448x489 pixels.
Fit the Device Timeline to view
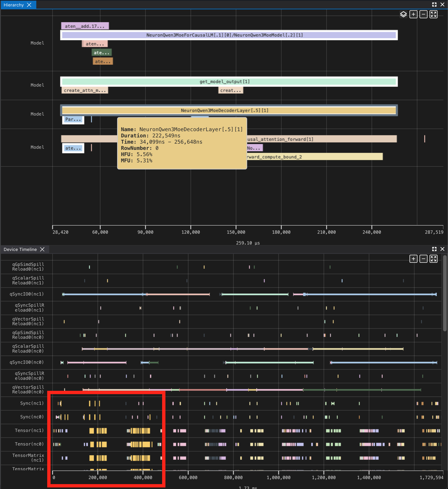pos(434,259)
